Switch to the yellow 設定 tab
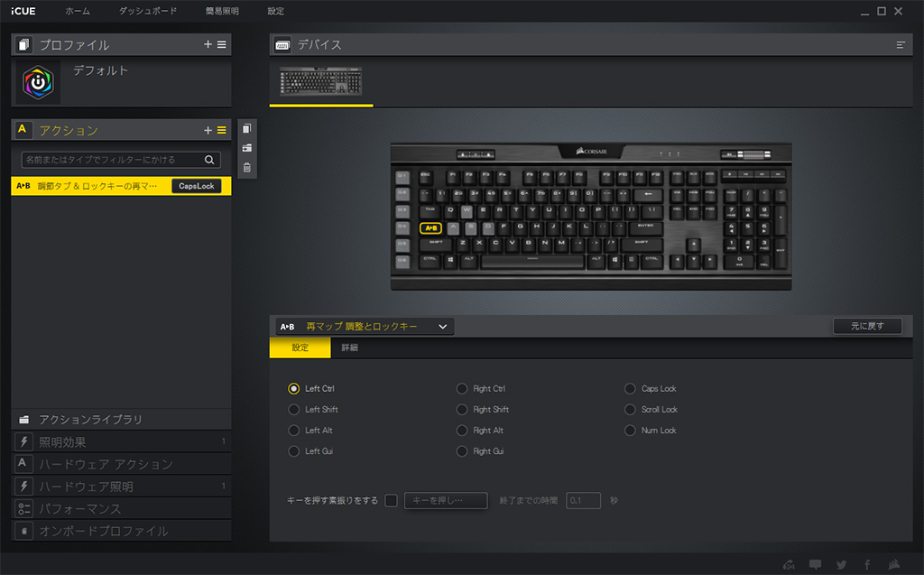Screen dimensions: 924x575 tap(300, 348)
